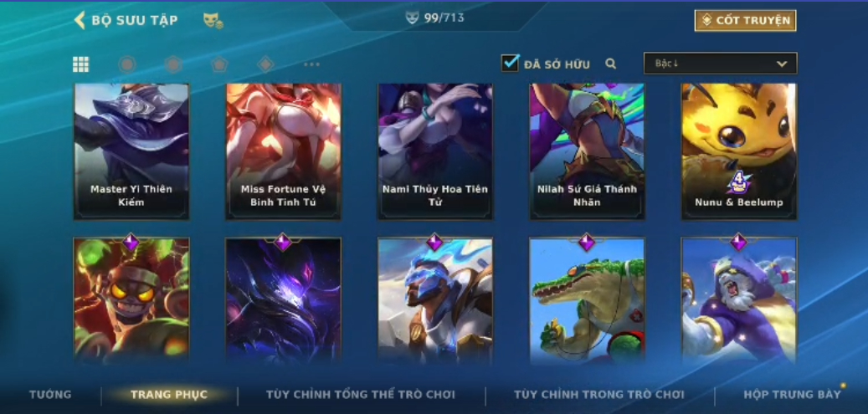Toggle the Đã Sở Hữu checkbox
Image resolution: width=868 pixels, height=414 pixels.
510,63
